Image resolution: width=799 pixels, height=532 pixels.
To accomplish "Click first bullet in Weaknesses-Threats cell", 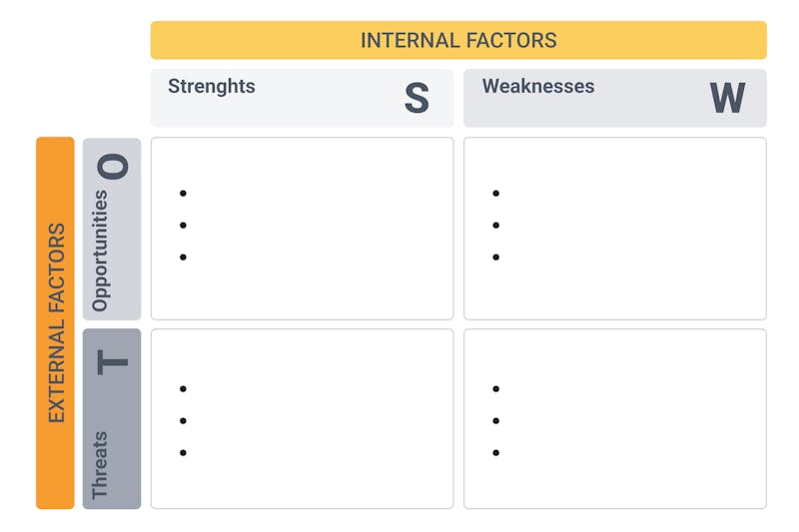I will pyautogui.click(x=496, y=389).
